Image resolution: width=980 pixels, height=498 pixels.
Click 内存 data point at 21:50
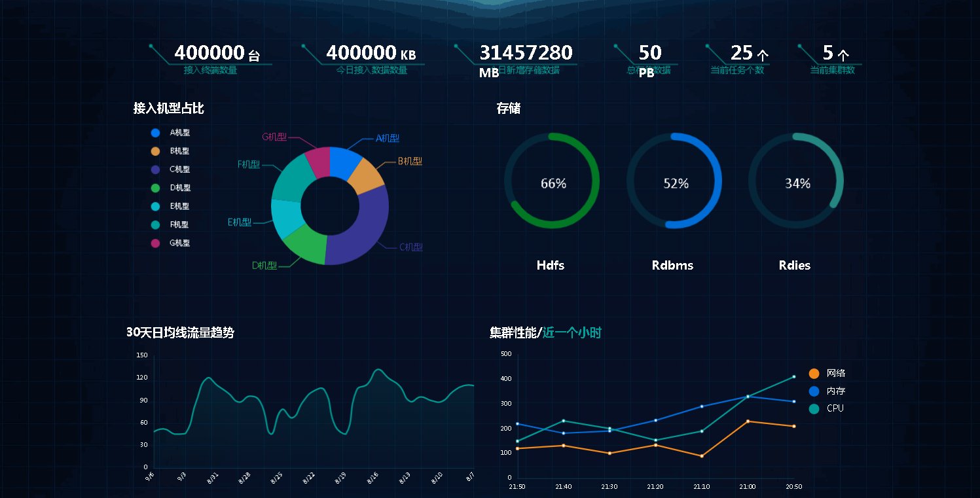pos(517,423)
